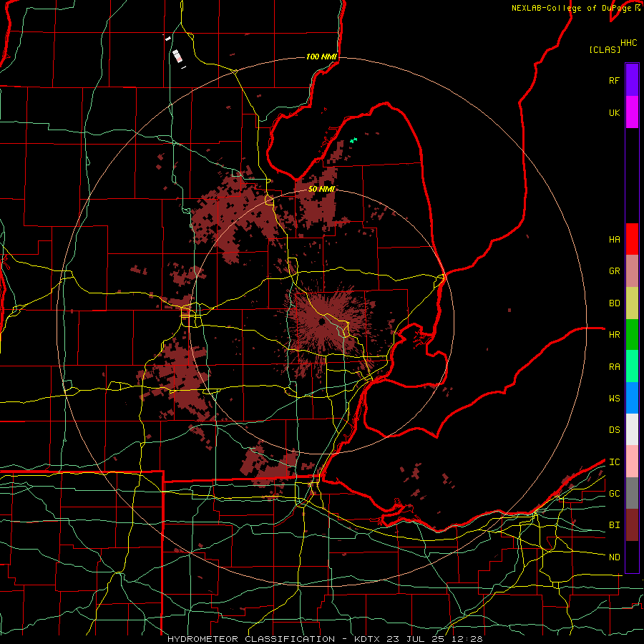This screenshot has height=644, width=644.
Task: Click the HA red legend swatch
Action: (x=632, y=239)
